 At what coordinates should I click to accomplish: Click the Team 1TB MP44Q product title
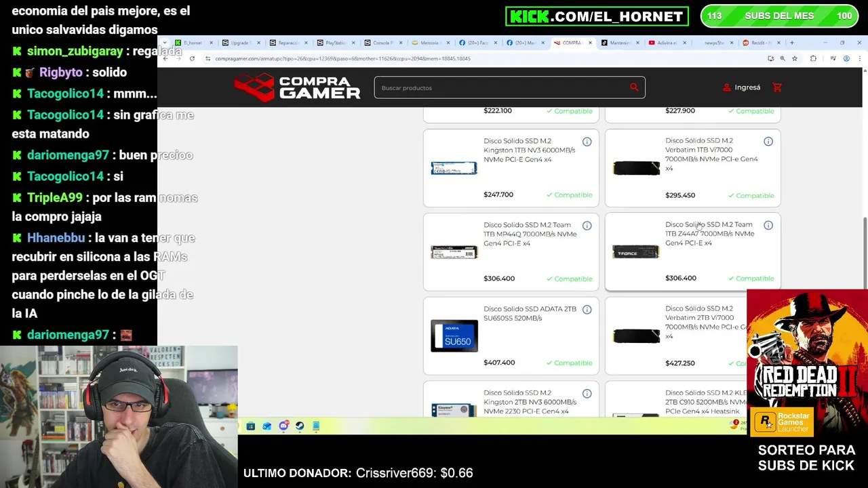point(530,234)
